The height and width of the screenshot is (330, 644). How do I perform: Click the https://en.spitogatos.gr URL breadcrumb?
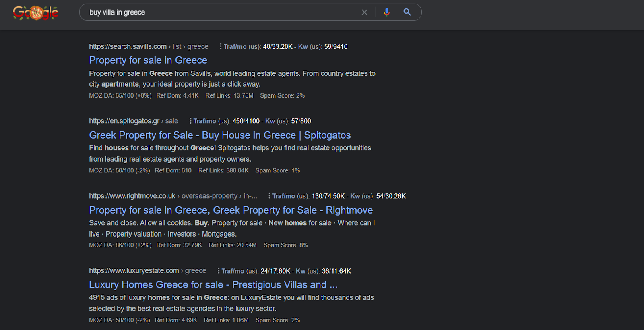[x=133, y=121]
